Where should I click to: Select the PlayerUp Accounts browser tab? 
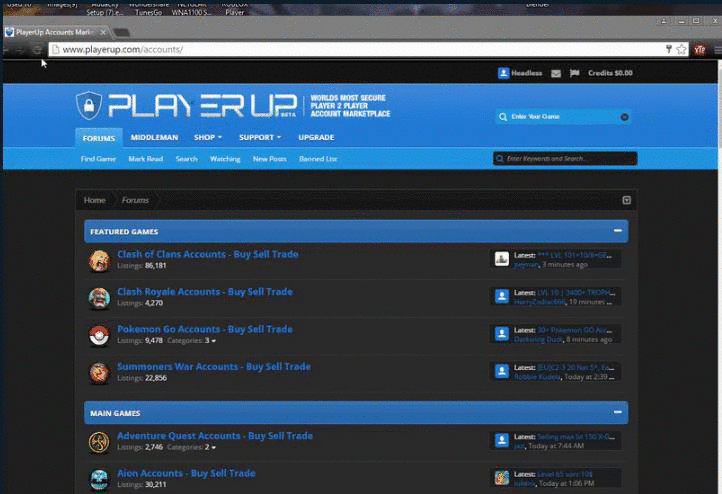54,32
